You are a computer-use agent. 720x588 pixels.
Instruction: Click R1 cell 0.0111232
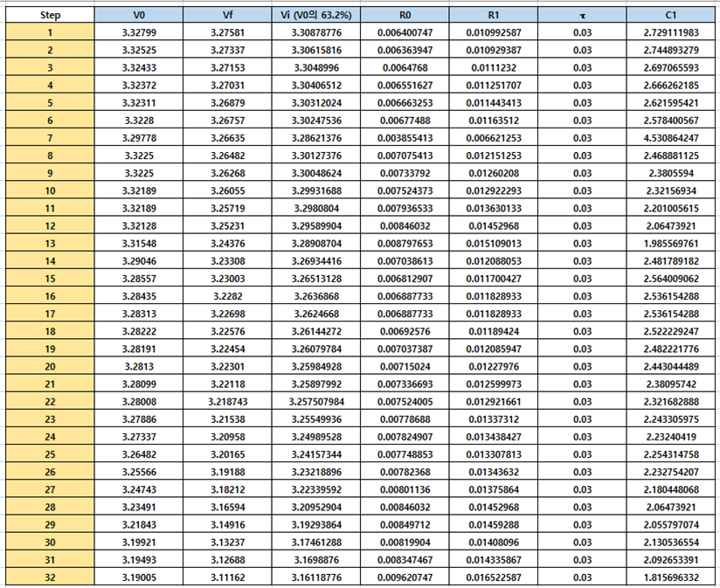point(493,68)
